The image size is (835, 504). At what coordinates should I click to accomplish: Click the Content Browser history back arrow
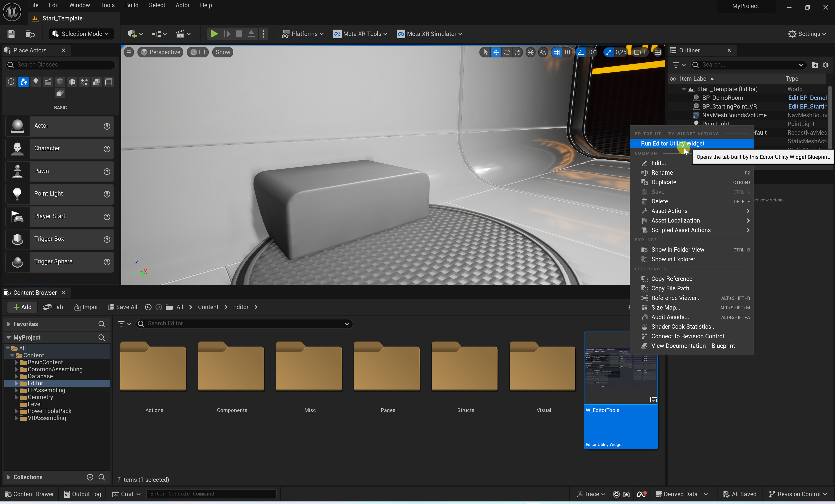[x=148, y=307]
